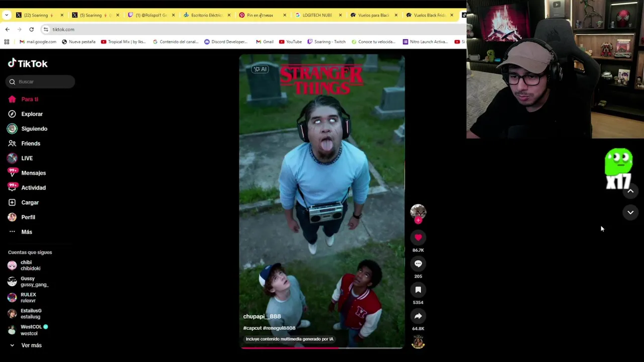Open Tropical Mix bookmark
This screenshot has width=644, height=362.
[123, 42]
